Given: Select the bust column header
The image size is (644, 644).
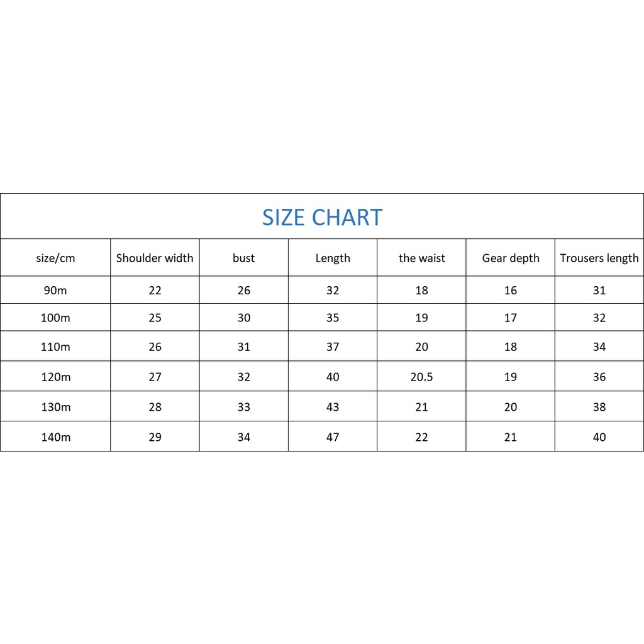Looking at the screenshot, I should point(244,258).
